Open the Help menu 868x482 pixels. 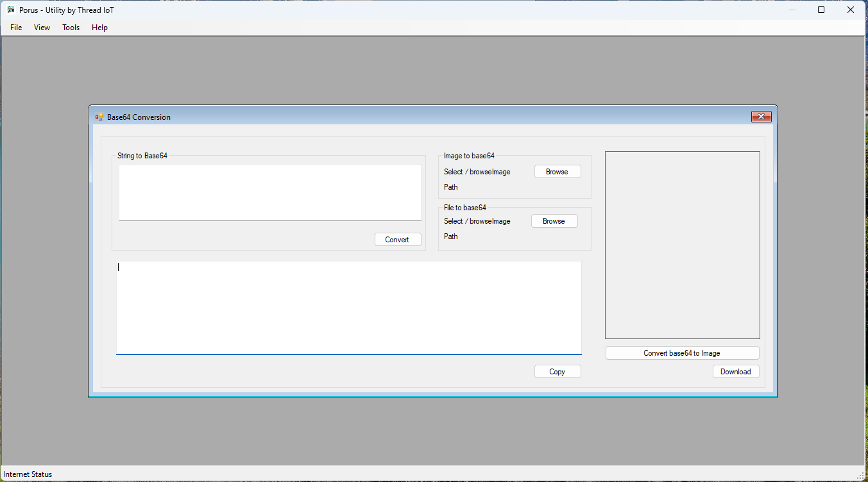click(x=99, y=27)
